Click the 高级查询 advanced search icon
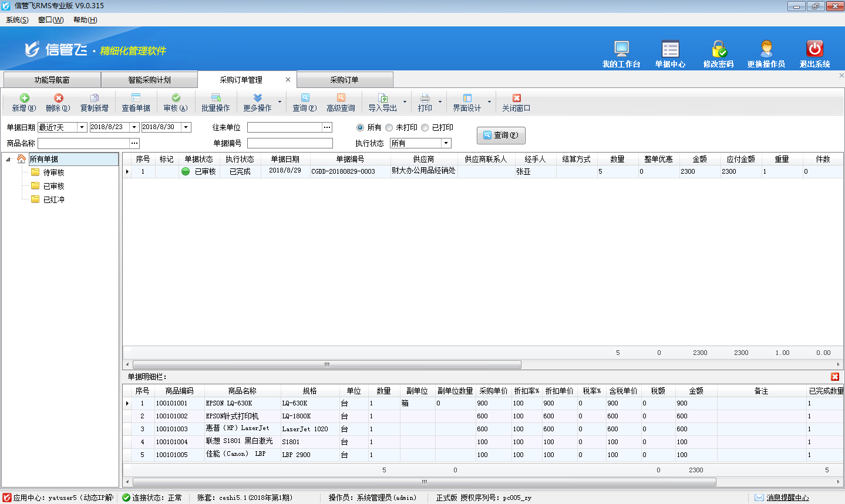Image resolution: width=845 pixels, height=504 pixels. [x=341, y=98]
